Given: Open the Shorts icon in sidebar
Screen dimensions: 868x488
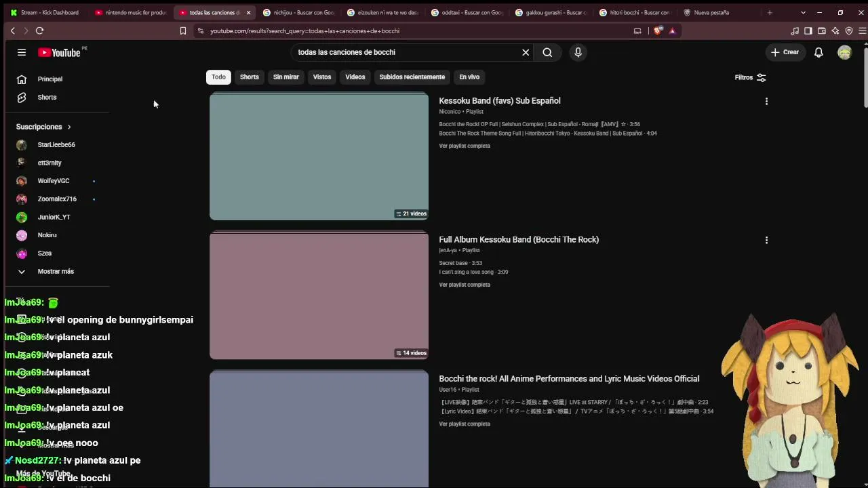Looking at the screenshot, I should [x=22, y=98].
